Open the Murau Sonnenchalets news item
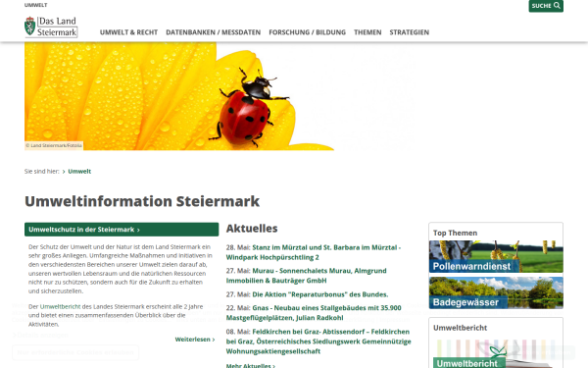This screenshot has height=368, width=588. [x=307, y=276]
